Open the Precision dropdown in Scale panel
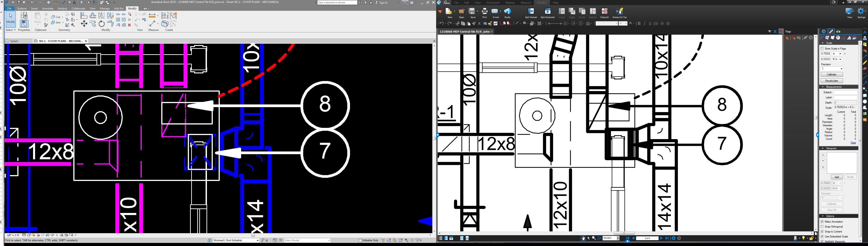The image size is (868, 246). pos(832,69)
